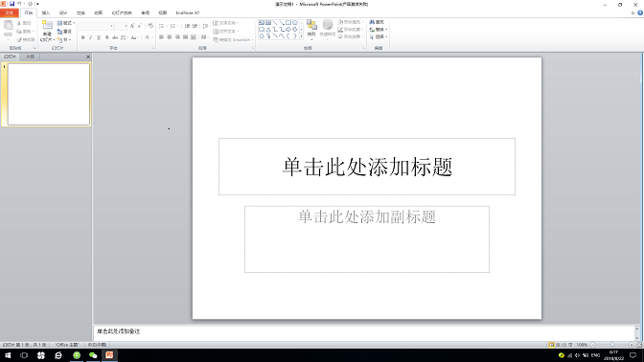Open the Line Spacing dropdown
644x362 pixels.
click(206, 26)
